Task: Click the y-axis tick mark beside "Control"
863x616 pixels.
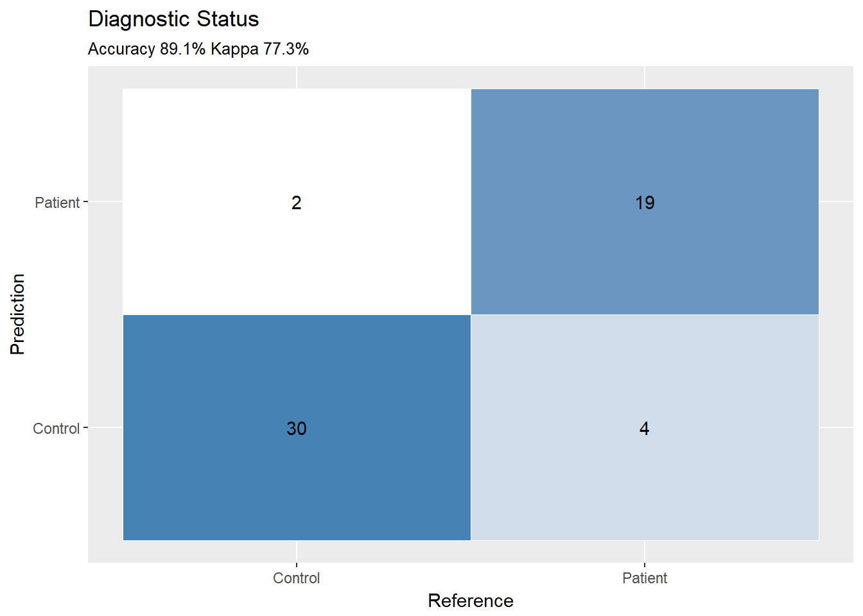Action: (85, 427)
